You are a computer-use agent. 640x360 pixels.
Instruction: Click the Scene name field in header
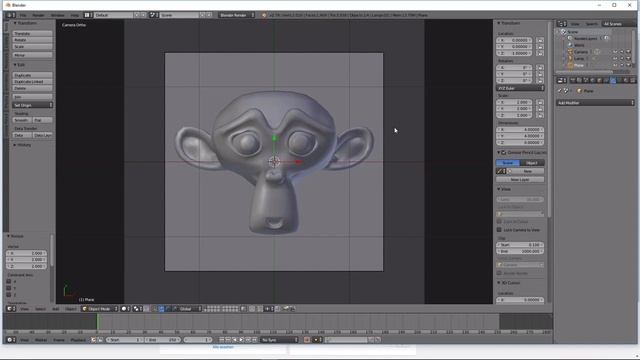tap(180, 15)
